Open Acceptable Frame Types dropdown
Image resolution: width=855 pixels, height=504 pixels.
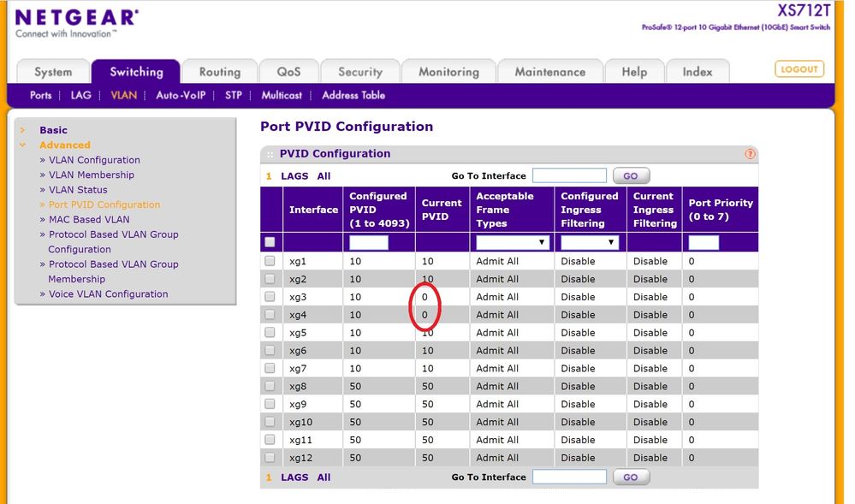coord(512,242)
